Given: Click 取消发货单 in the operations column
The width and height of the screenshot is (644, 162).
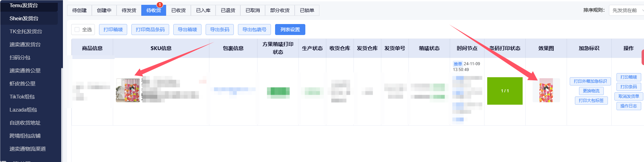Looking at the screenshot, I should coord(629,96).
